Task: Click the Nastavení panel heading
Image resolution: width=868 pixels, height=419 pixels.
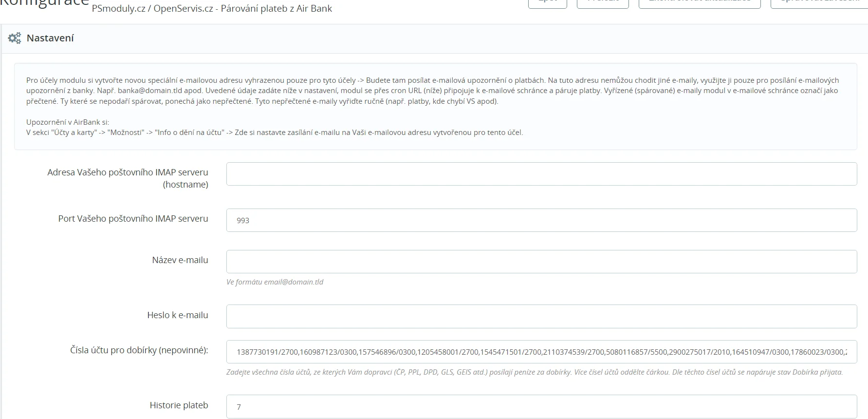Action: click(50, 38)
